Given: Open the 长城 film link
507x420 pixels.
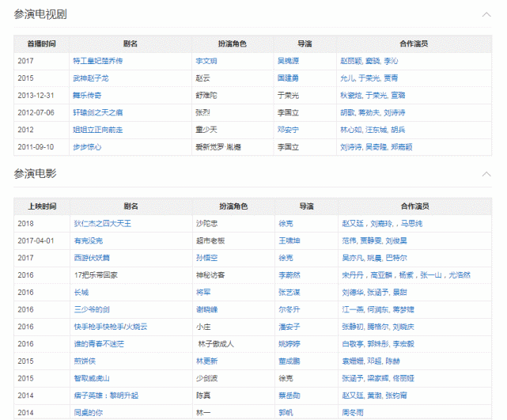Looking at the screenshot, I should [81, 293].
